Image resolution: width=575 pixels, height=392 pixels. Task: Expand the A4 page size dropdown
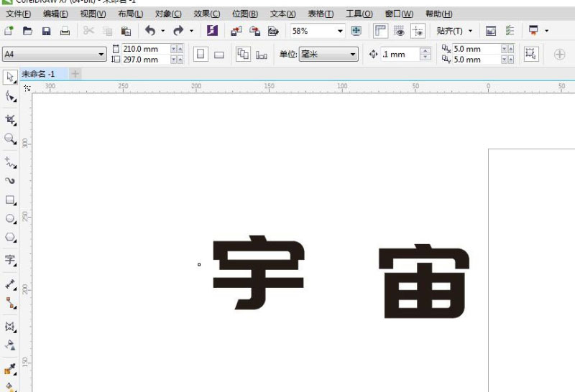click(101, 55)
